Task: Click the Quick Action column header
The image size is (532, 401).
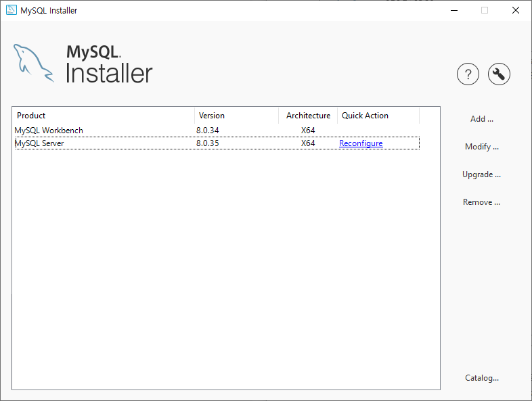Action: pos(378,116)
